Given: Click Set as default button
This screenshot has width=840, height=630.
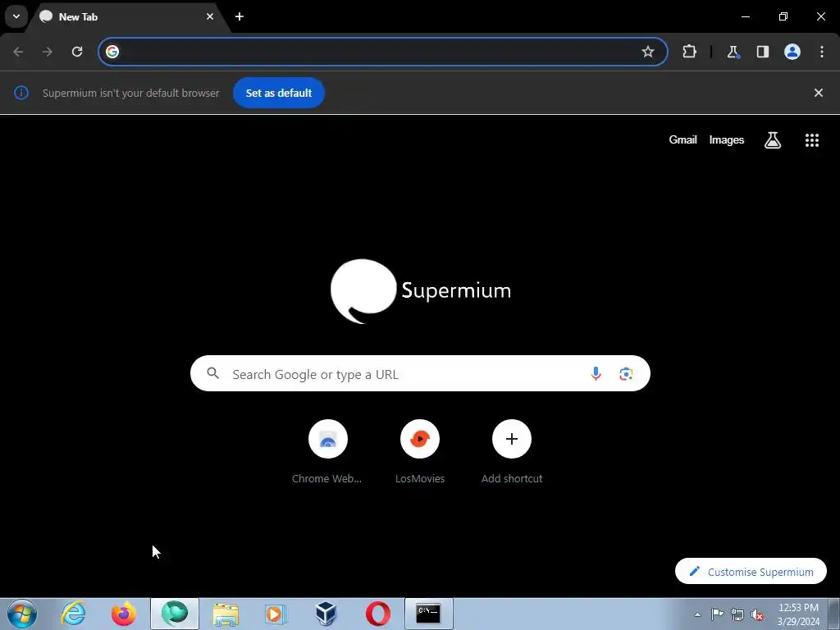Looking at the screenshot, I should click(279, 93).
